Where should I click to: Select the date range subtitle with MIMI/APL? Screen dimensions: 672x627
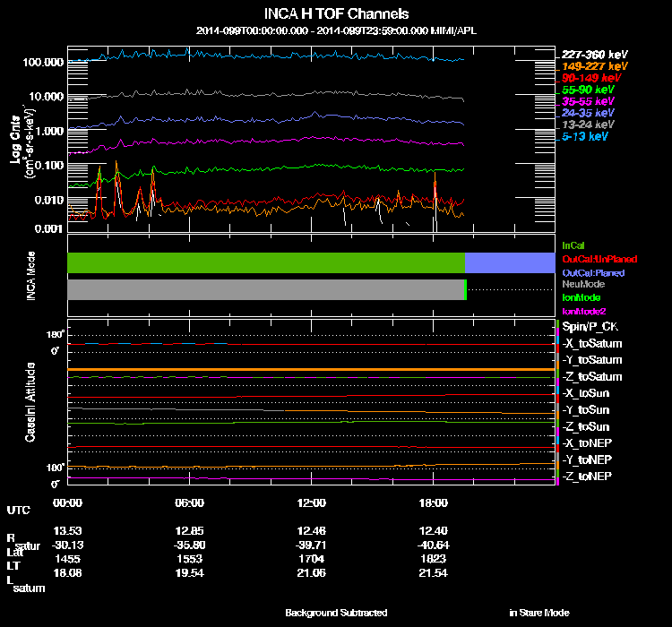pyautogui.click(x=336, y=30)
